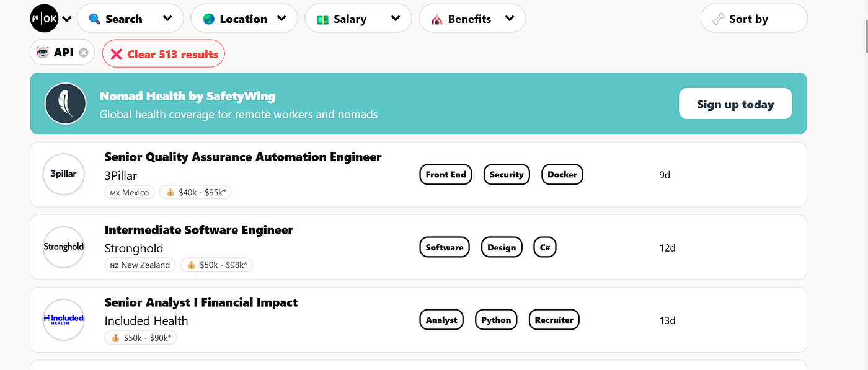Clear the 513 results filter

[164, 54]
